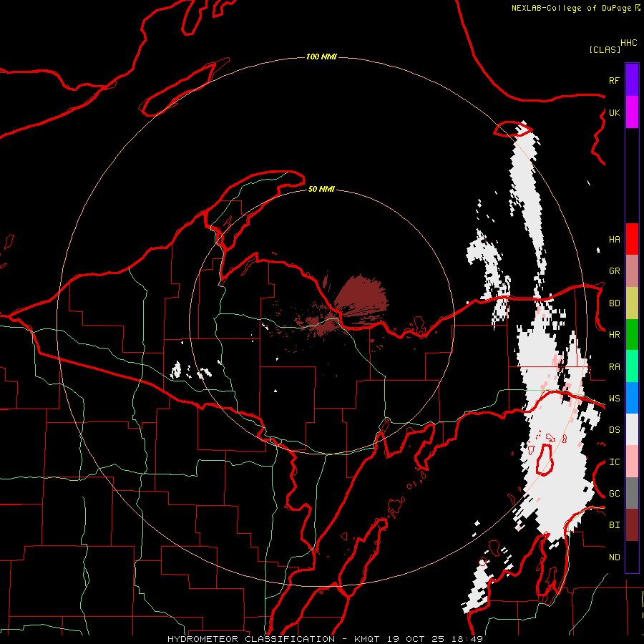Click the DS white legend swatch
This screenshot has width=644, height=644.
point(632,429)
